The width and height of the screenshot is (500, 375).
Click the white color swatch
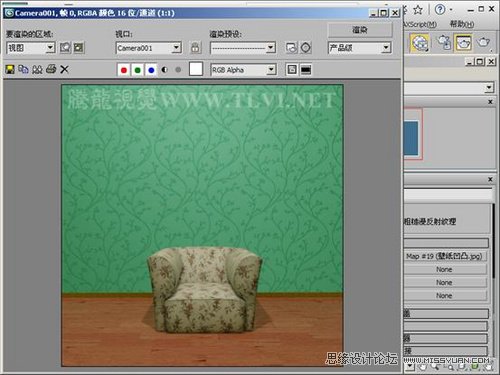click(x=196, y=69)
